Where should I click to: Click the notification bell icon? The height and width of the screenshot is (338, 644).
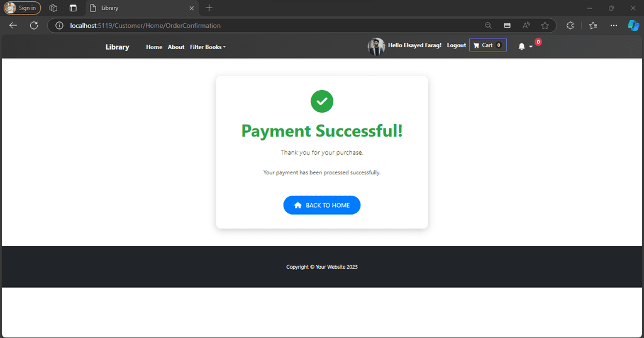(x=521, y=47)
